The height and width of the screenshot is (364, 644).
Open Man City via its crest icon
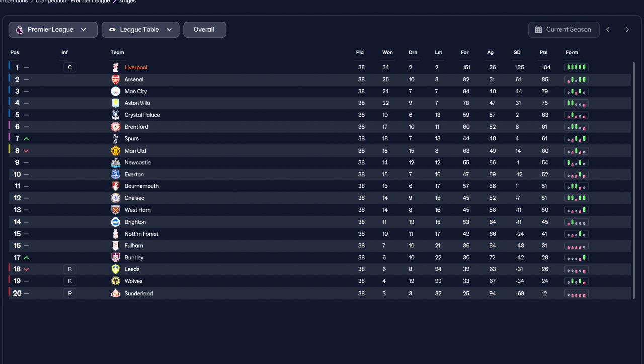pos(116,91)
